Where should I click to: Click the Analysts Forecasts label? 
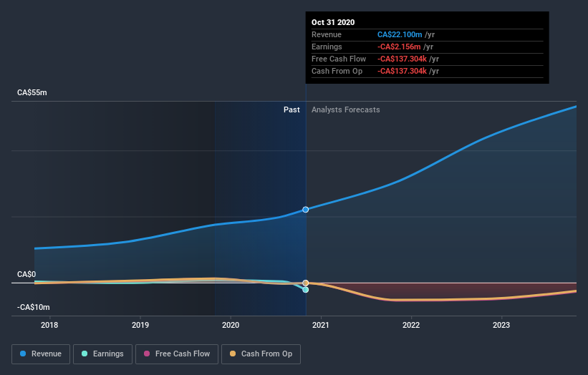[346, 109]
